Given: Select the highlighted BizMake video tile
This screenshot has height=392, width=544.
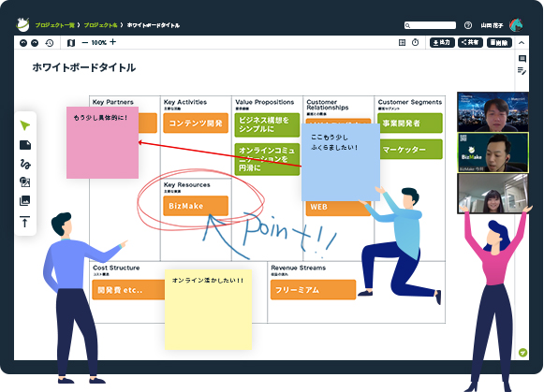Looking at the screenshot, I should pyautogui.click(x=493, y=152).
